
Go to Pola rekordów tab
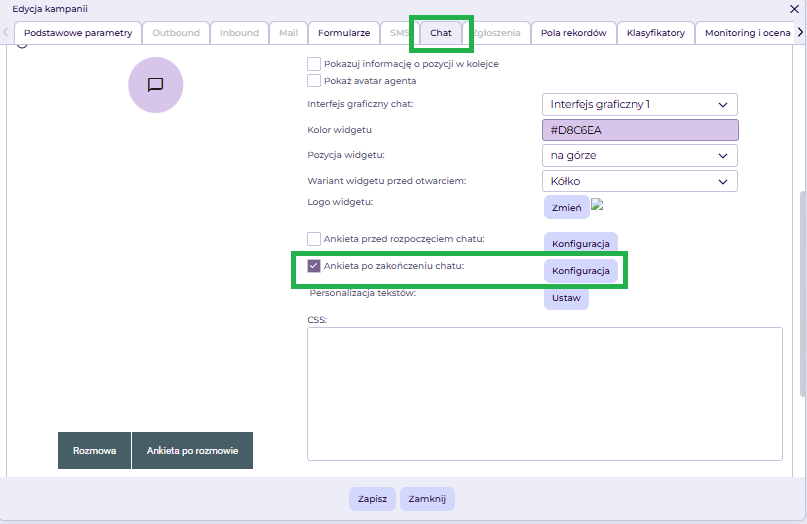(574, 33)
